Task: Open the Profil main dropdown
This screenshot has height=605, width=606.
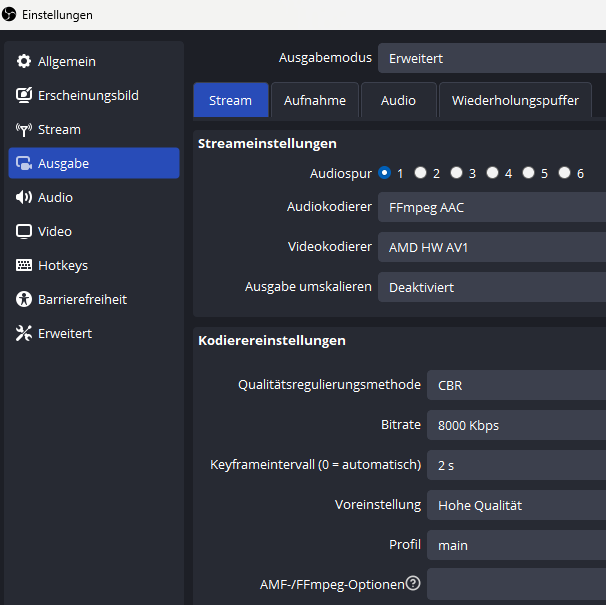Action: pyautogui.click(x=516, y=545)
